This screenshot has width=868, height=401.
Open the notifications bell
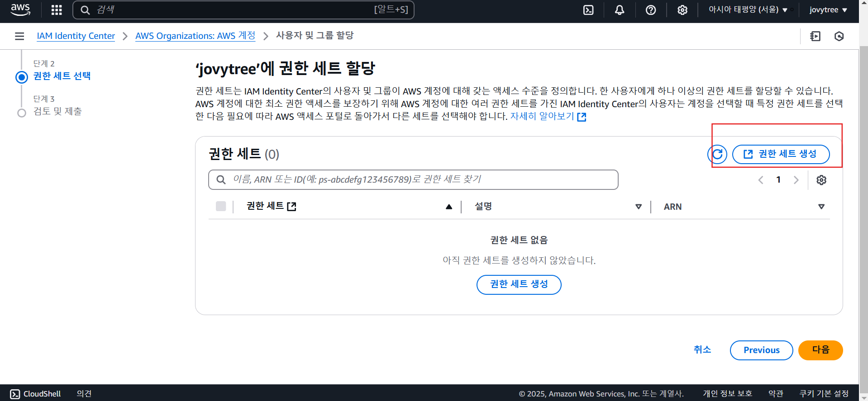(x=620, y=10)
